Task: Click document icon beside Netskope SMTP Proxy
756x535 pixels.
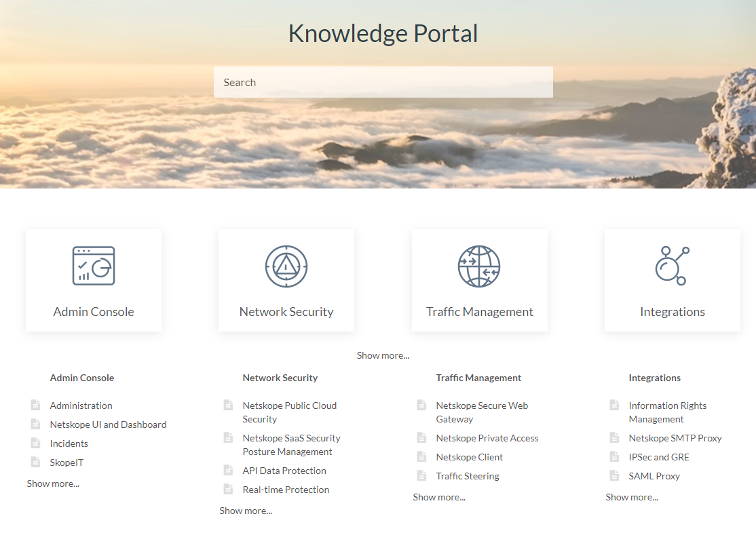Action: (614, 437)
